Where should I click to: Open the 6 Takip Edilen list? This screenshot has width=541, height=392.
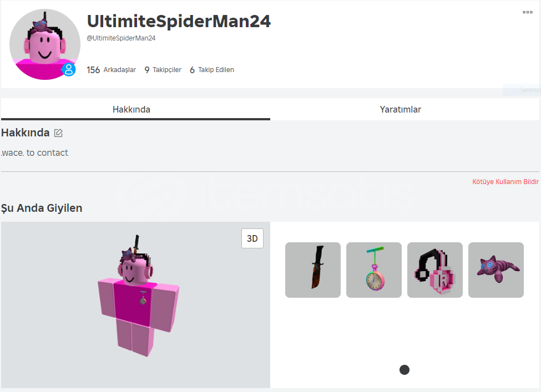(x=212, y=70)
